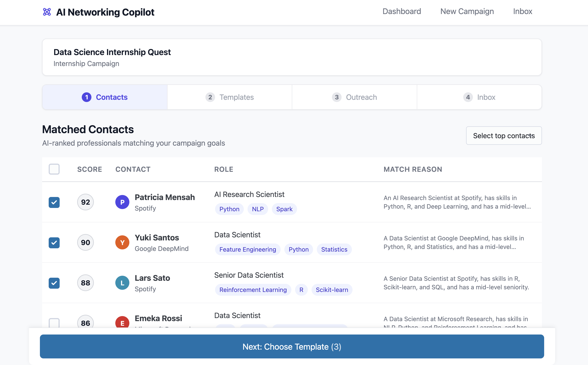Toggle the select-all header checkbox
This screenshot has height=365, width=588.
click(x=54, y=169)
